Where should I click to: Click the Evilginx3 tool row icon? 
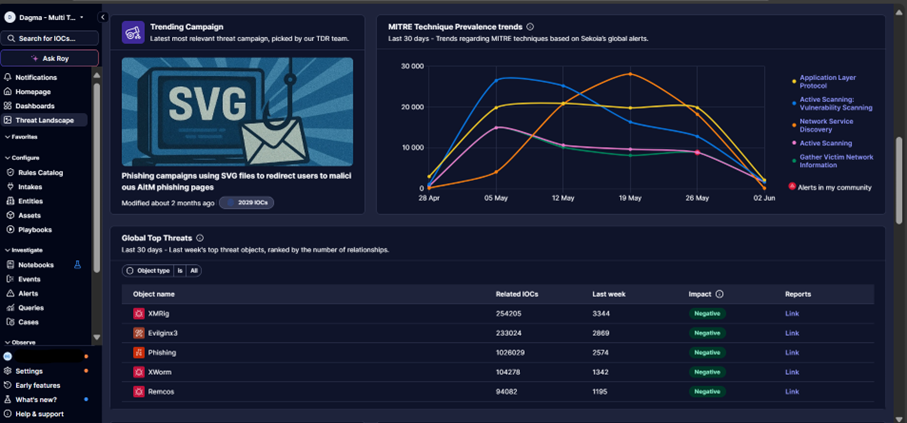[139, 333]
